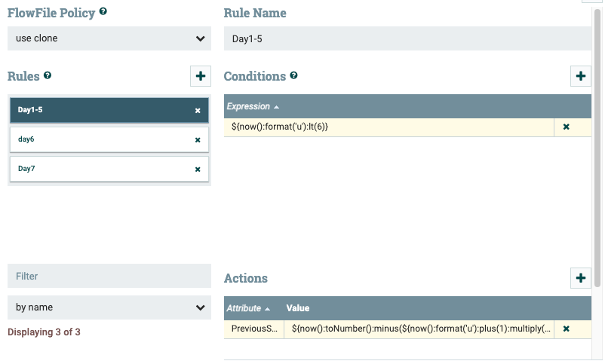Image resolution: width=605 pixels, height=364 pixels.
Task: Edit the Rule Name field
Action: coord(407,38)
